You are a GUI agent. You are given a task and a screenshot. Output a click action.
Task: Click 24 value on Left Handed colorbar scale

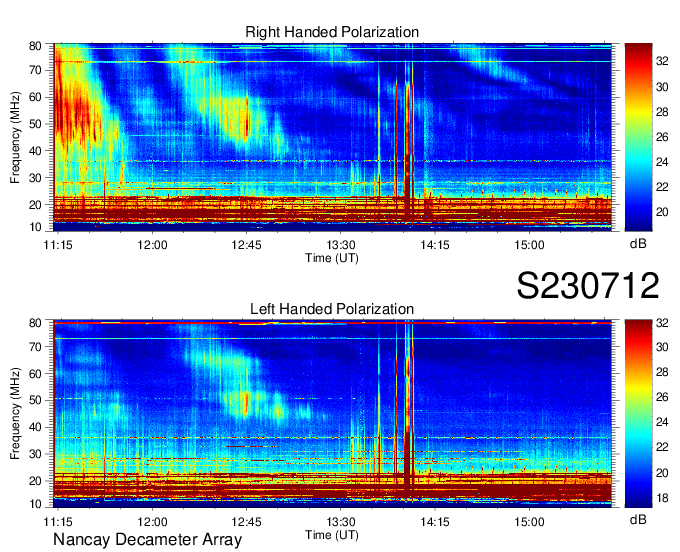[x=662, y=422]
